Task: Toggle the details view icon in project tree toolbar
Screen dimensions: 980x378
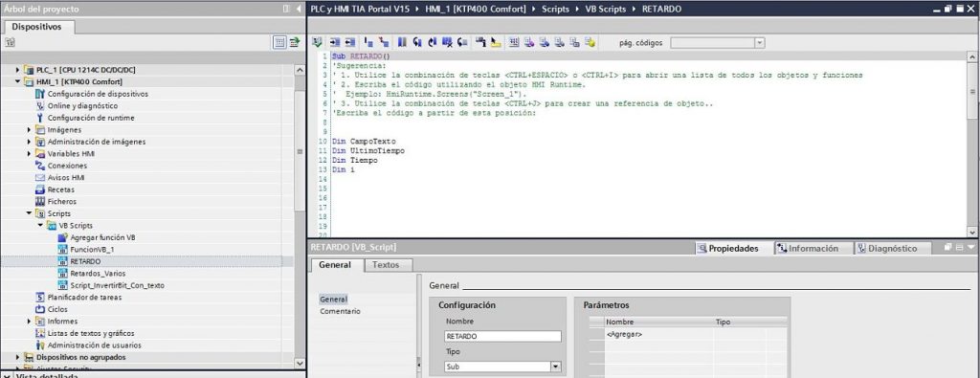Action: [x=279, y=42]
